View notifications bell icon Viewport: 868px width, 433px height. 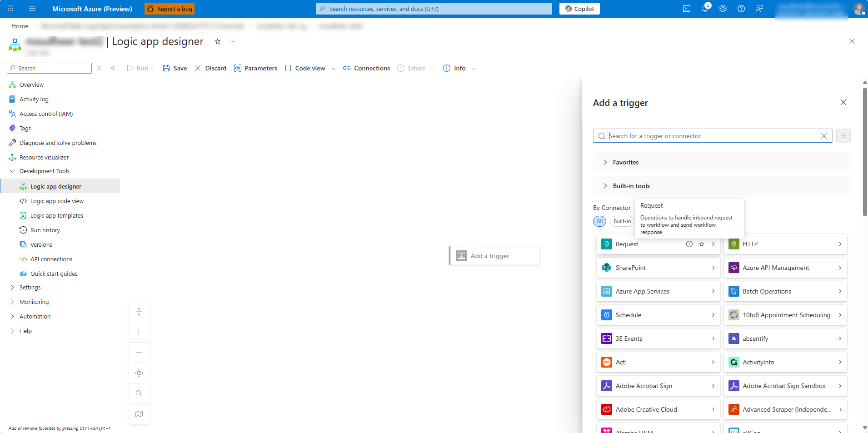click(705, 9)
